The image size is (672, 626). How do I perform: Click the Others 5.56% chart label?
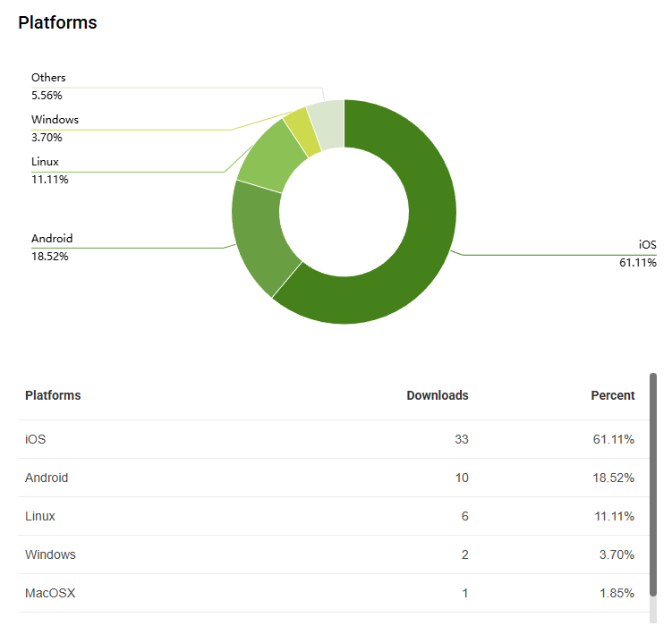tap(48, 86)
